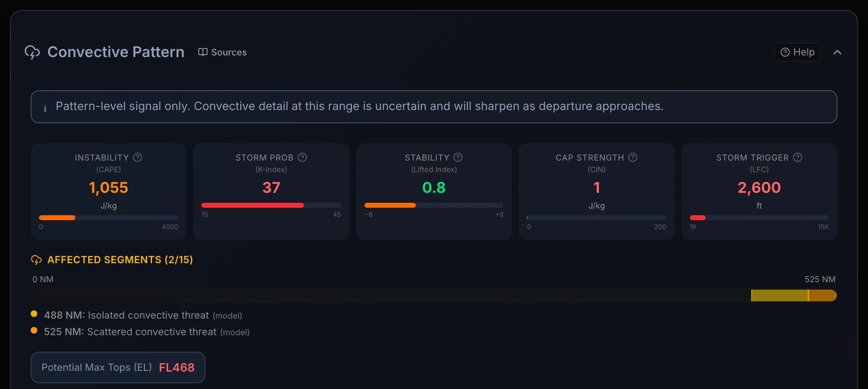Select the orange scattered-threat route segment

click(822, 295)
